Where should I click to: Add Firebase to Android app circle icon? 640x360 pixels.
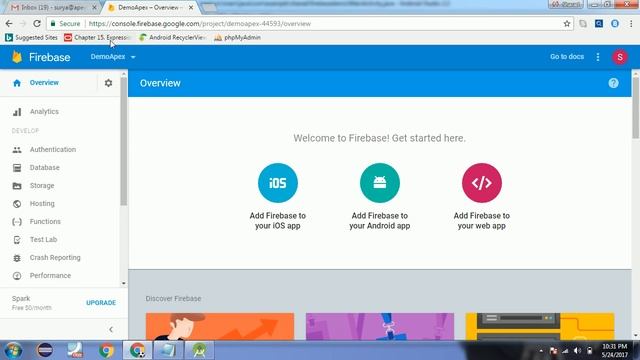[x=380, y=183]
